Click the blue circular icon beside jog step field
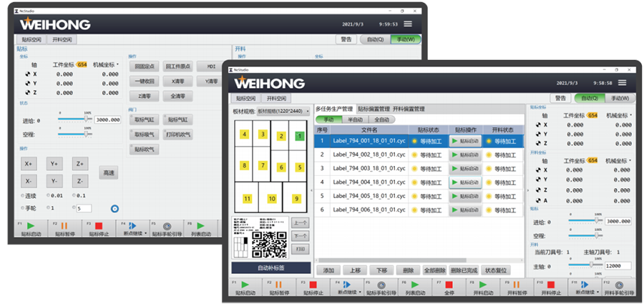 114,209
